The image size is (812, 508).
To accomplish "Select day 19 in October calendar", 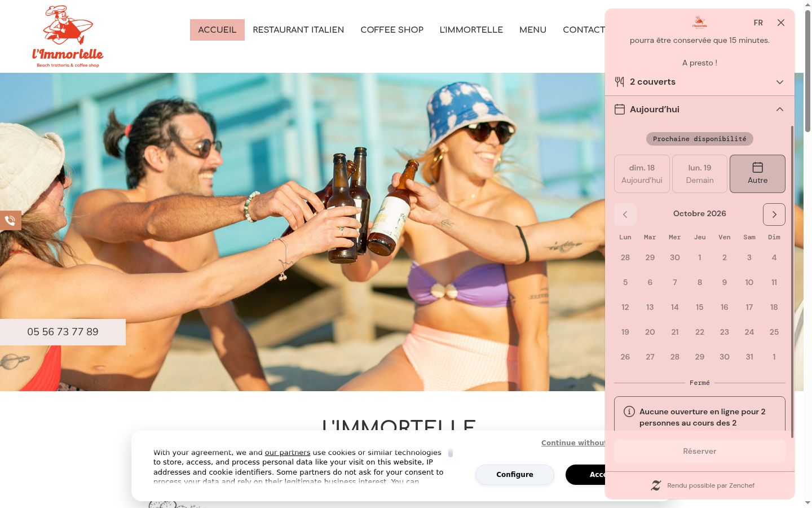I will (625, 332).
